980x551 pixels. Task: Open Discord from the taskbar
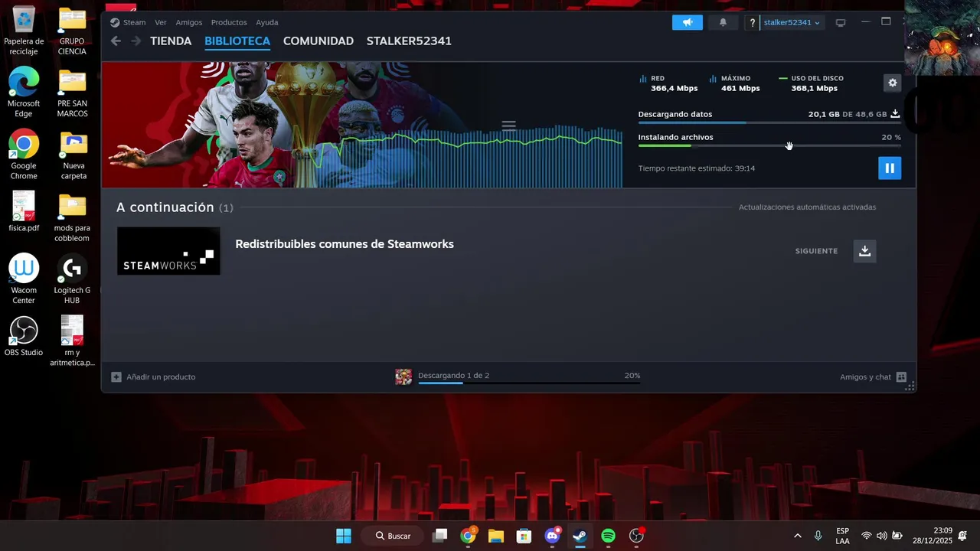pyautogui.click(x=552, y=536)
